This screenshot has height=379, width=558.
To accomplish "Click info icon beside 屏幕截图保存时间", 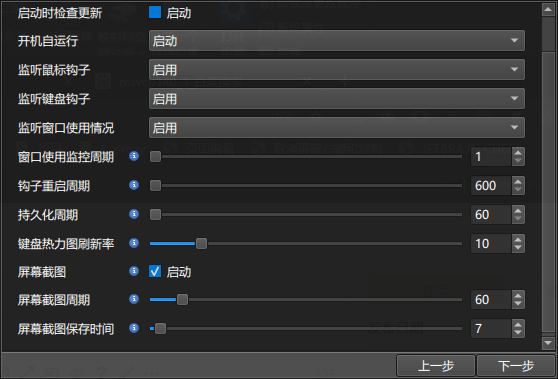I will (x=134, y=328).
